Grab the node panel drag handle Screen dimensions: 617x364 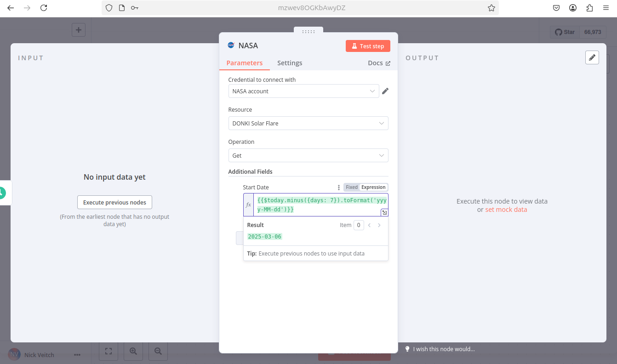[x=308, y=32]
